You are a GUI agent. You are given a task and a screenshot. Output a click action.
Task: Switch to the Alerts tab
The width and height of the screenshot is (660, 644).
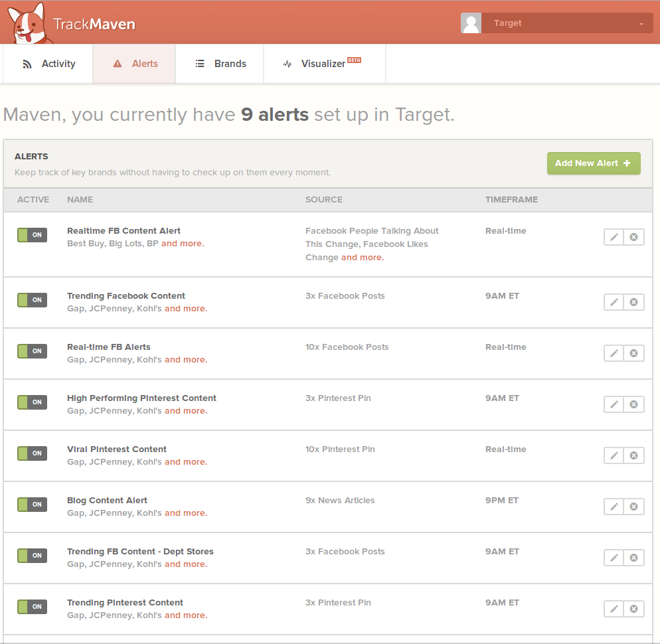pos(135,64)
